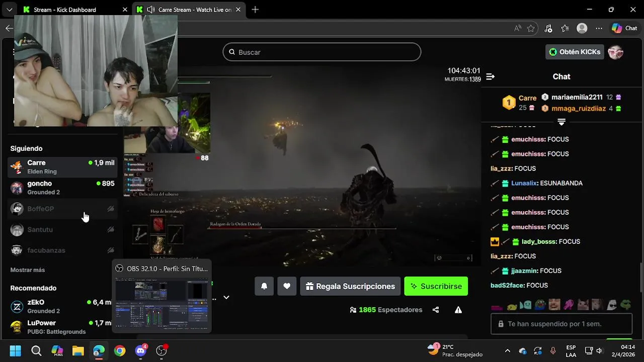644x362 pixels.
Task: Click jjaazmin username in chat
Action: [524, 270]
